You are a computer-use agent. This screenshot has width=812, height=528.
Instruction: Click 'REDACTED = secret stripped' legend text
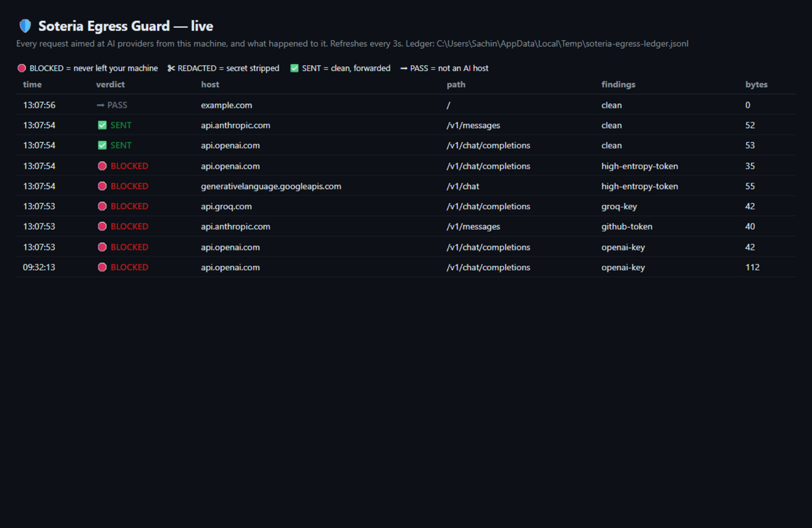click(228, 68)
